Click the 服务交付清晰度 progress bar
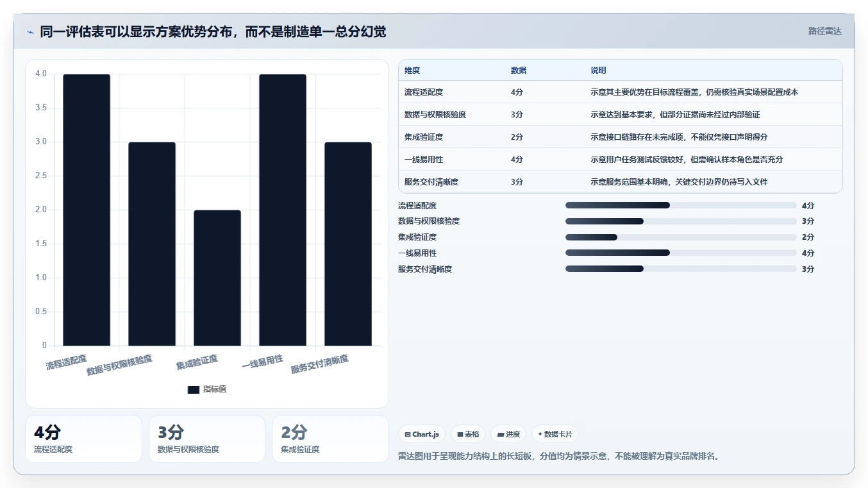 681,269
